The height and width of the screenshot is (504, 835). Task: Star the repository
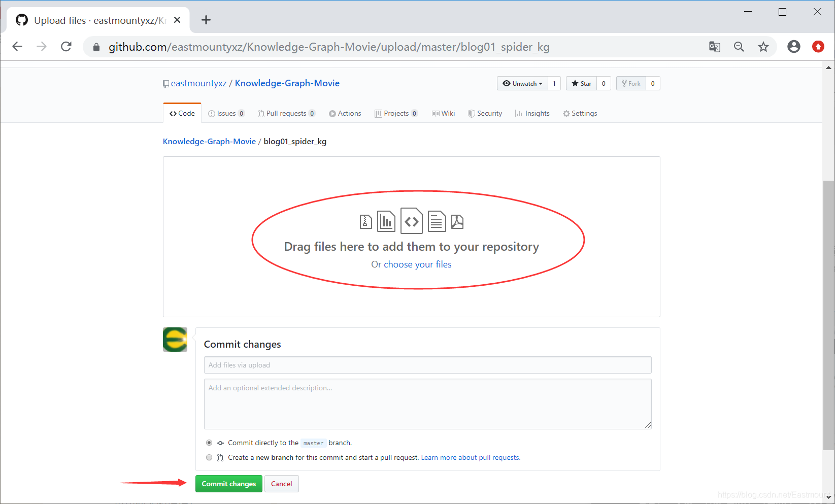click(581, 83)
